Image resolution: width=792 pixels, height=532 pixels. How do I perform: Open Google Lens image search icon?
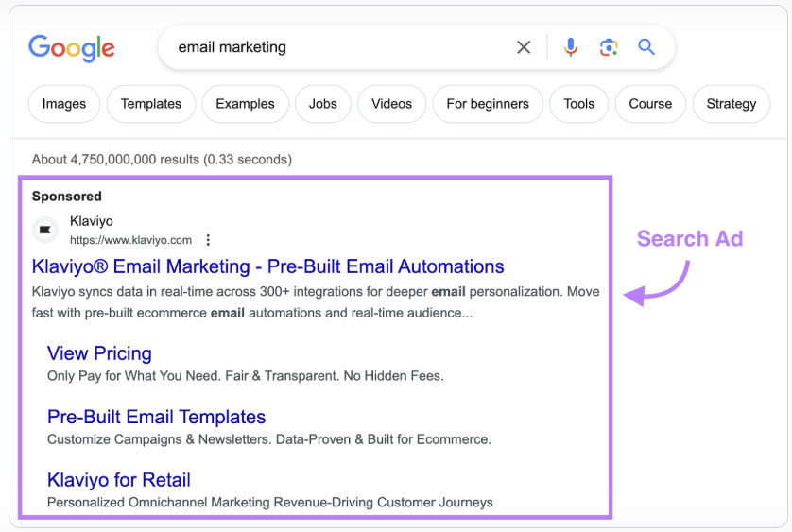pyautogui.click(x=609, y=47)
